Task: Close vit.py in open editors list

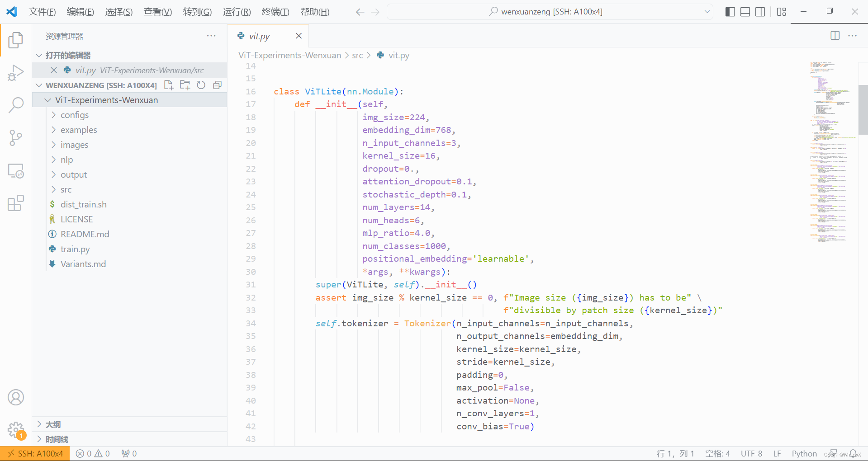Action: (54, 70)
